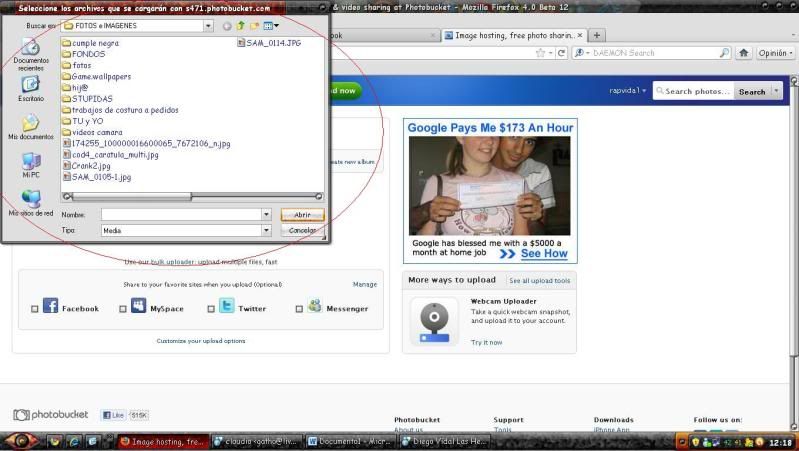799x451 pixels.
Task: Click the Photobucket Search button
Action: point(752,92)
